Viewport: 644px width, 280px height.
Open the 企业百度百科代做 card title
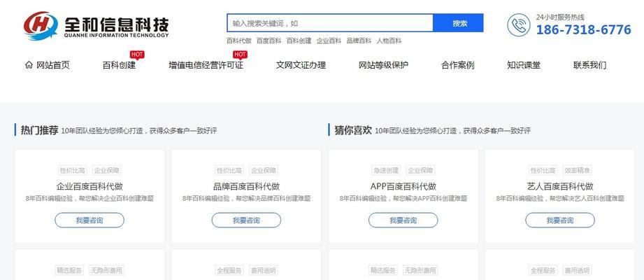point(90,186)
